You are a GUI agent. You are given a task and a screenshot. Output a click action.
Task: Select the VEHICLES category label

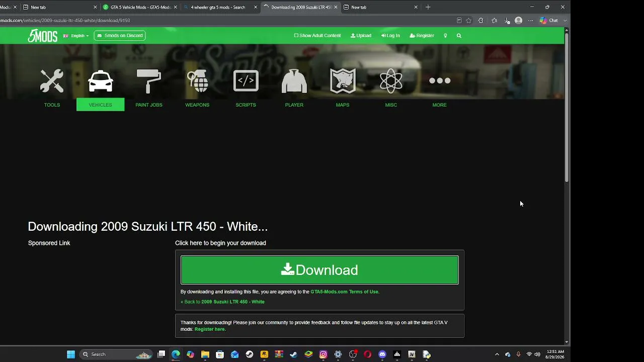tap(100, 105)
